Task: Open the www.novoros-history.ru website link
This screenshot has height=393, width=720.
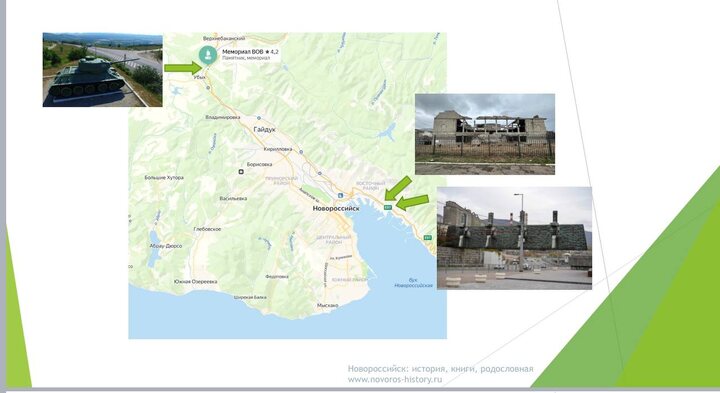Action: coord(395,379)
